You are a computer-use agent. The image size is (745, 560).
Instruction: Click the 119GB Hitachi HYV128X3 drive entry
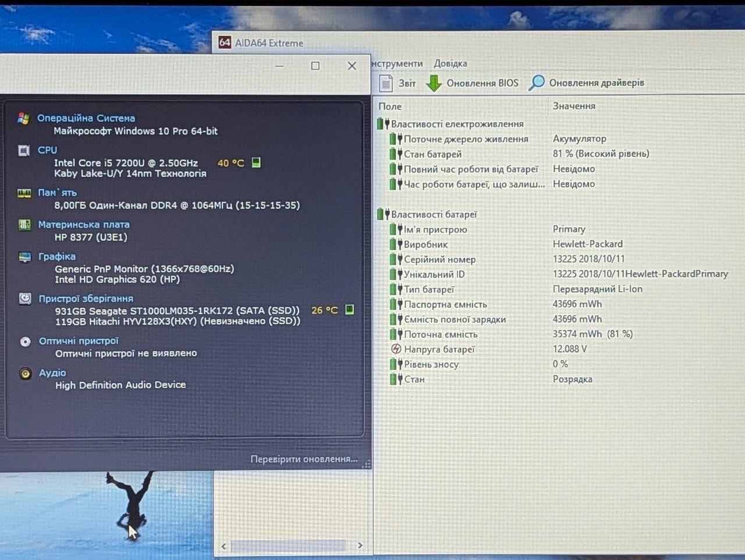(x=178, y=321)
